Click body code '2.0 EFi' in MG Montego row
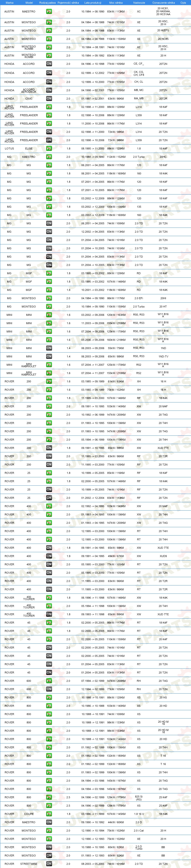 coord(139,298)
